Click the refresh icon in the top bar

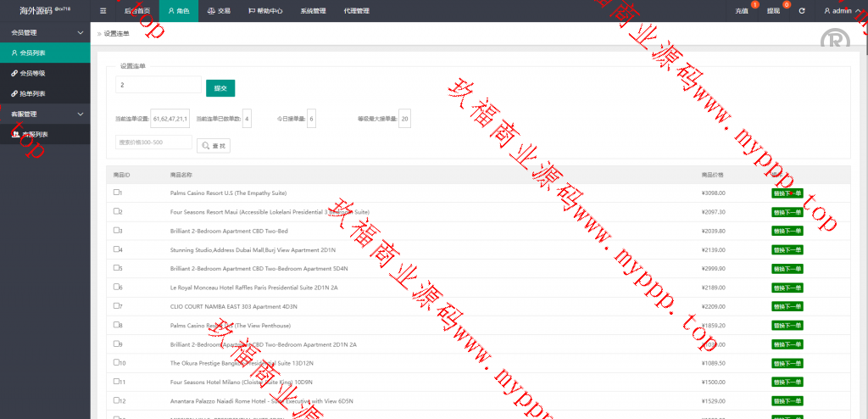(801, 11)
